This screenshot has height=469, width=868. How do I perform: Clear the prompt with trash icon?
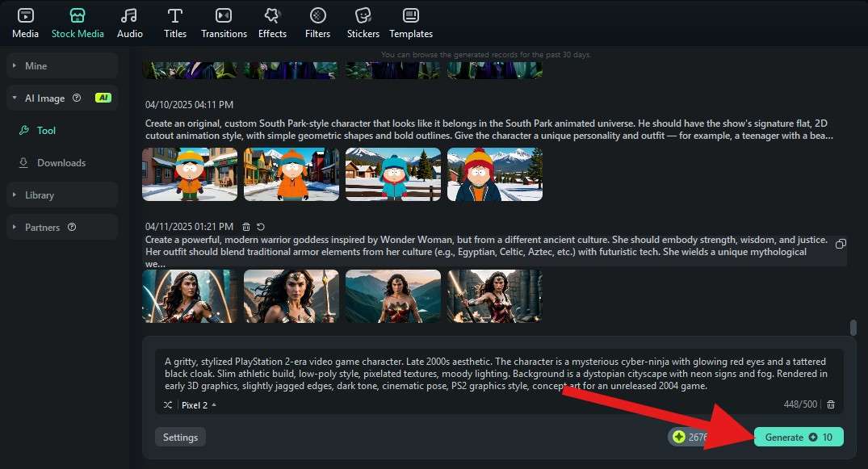[831, 404]
